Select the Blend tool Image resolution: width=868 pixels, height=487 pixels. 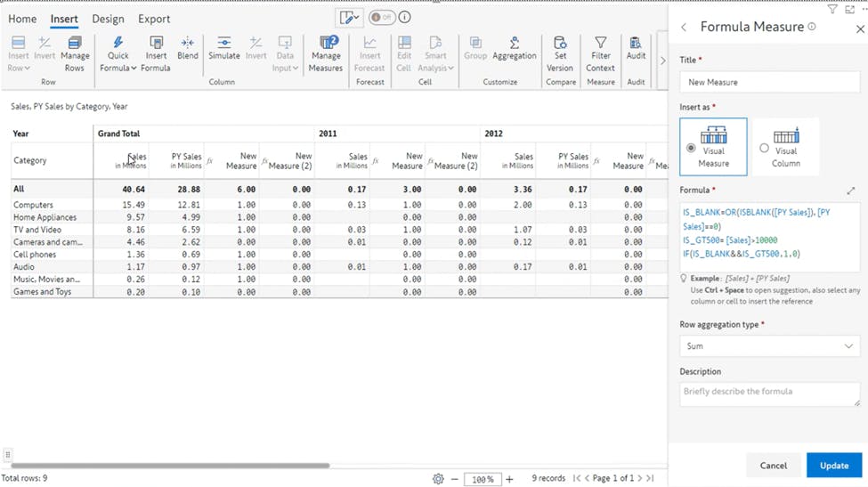click(x=188, y=45)
